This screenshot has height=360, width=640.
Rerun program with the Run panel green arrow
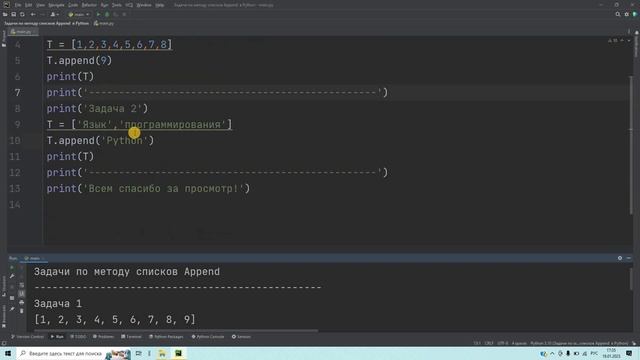pos(12,268)
